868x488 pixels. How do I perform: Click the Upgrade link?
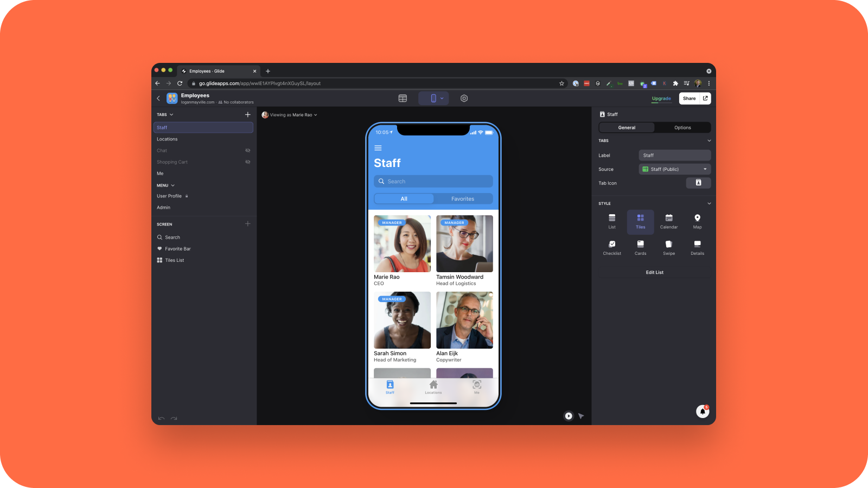point(661,99)
